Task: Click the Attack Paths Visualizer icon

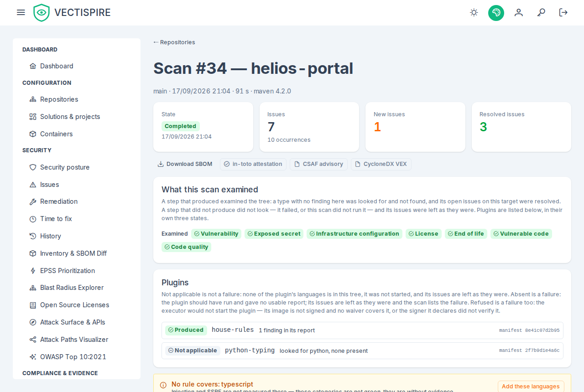Action: (33, 340)
